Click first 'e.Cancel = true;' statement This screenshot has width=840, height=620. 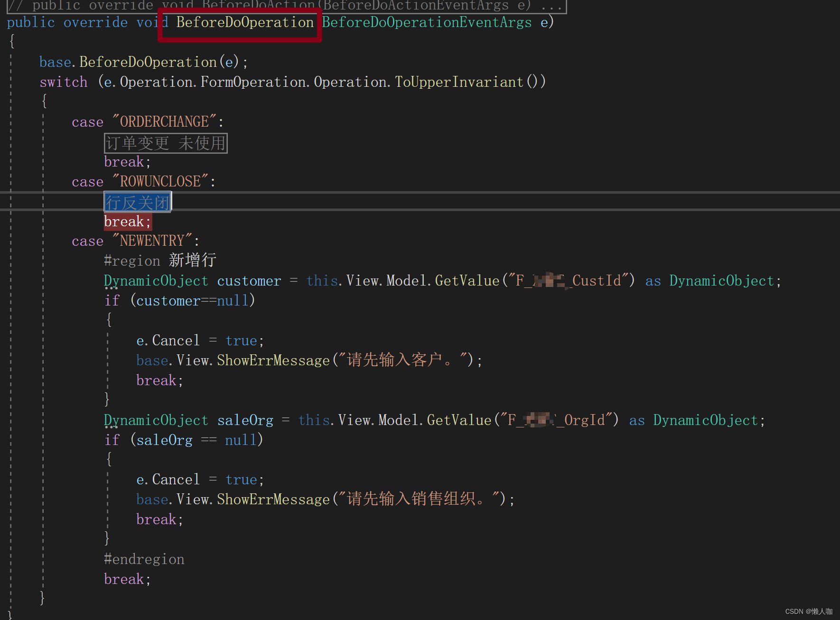[x=200, y=341]
